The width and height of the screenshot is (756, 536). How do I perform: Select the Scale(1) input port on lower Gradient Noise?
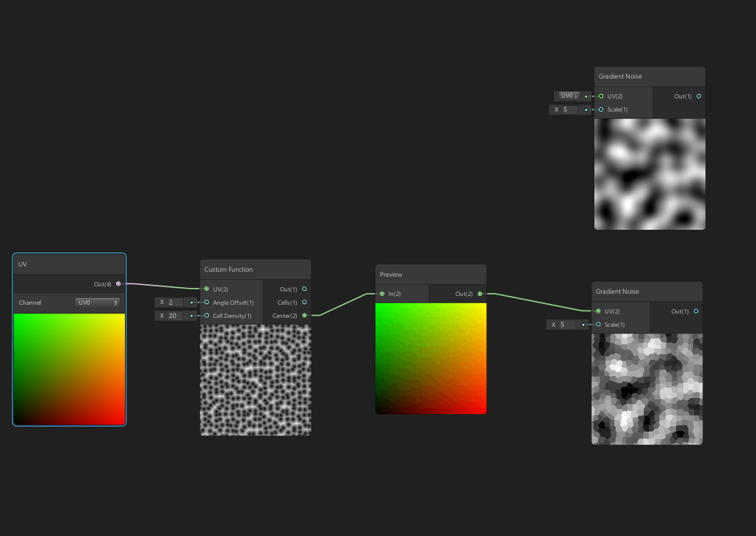pos(598,325)
